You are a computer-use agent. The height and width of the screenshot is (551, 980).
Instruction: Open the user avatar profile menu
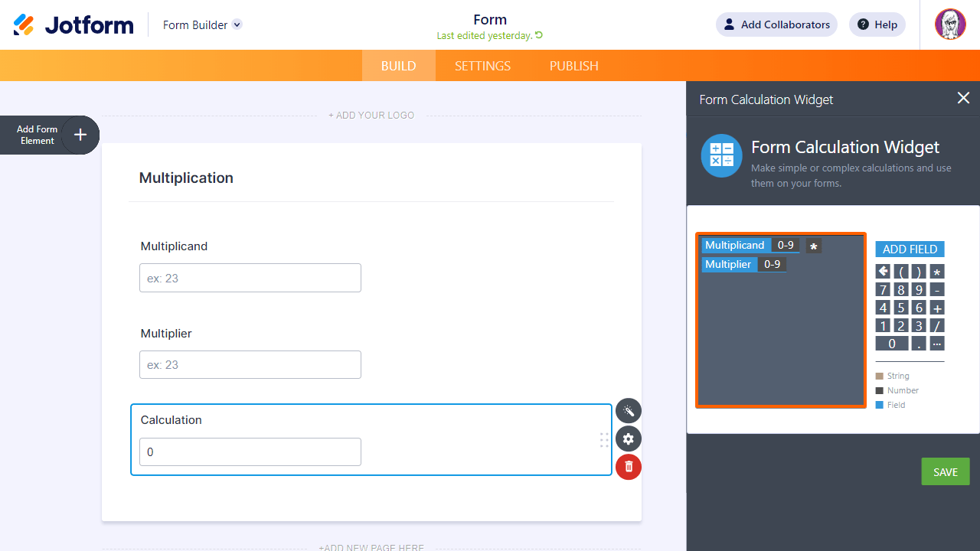click(950, 24)
